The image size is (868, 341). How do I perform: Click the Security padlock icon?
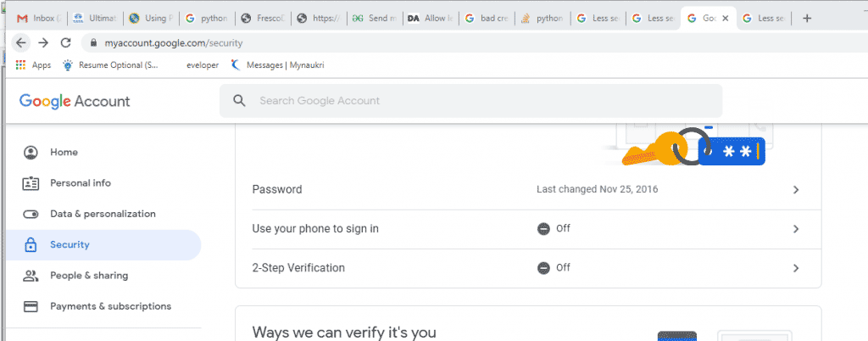click(x=31, y=245)
